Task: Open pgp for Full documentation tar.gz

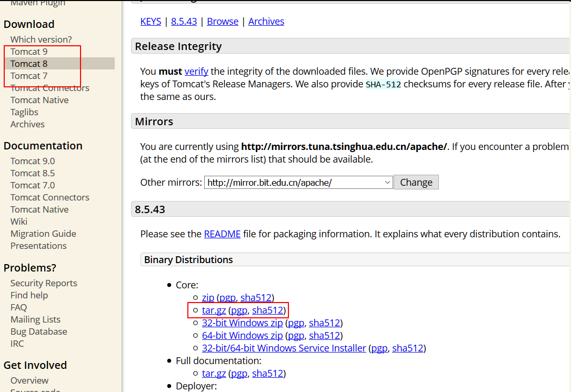Action: click(239, 374)
